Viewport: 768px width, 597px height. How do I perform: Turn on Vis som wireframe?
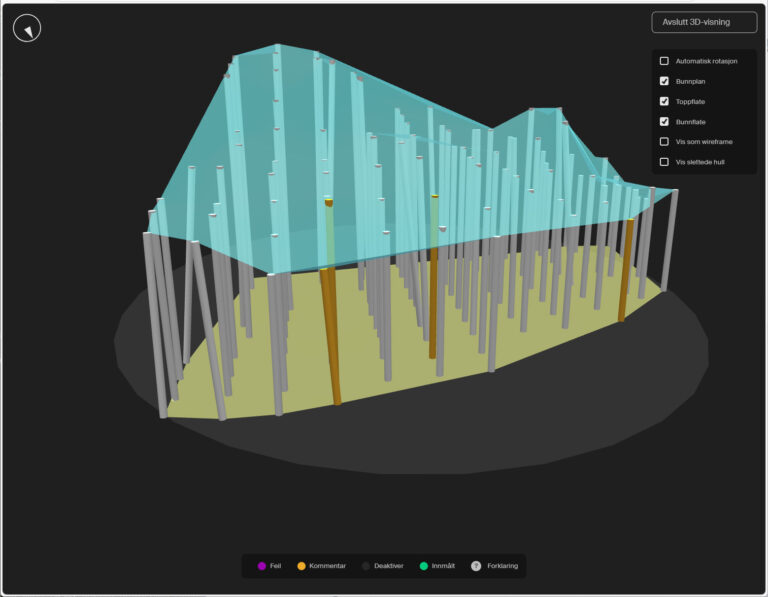pyautogui.click(x=664, y=141)
